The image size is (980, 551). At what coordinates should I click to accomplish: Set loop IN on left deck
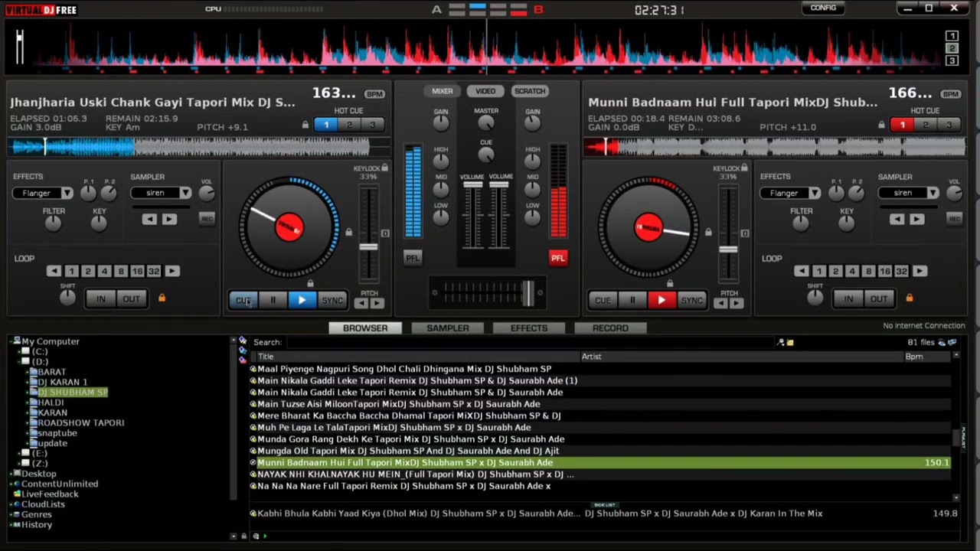101,298
